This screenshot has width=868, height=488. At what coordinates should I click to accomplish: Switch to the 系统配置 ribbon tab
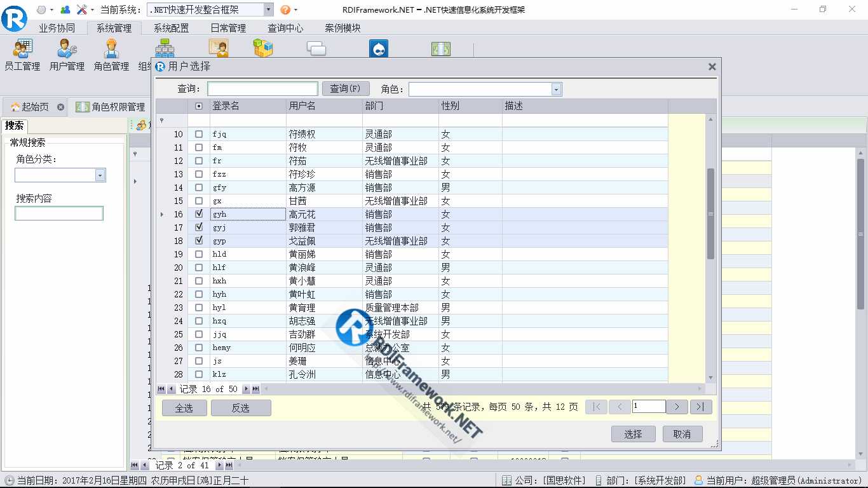point(171,28)
